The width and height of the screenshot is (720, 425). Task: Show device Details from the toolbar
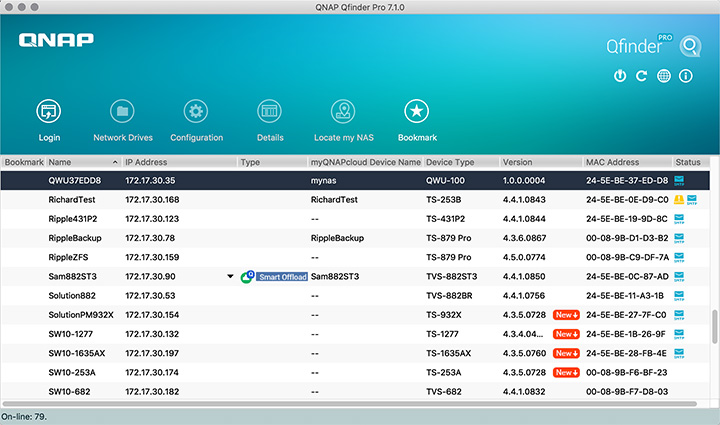[x=269, y=112]
